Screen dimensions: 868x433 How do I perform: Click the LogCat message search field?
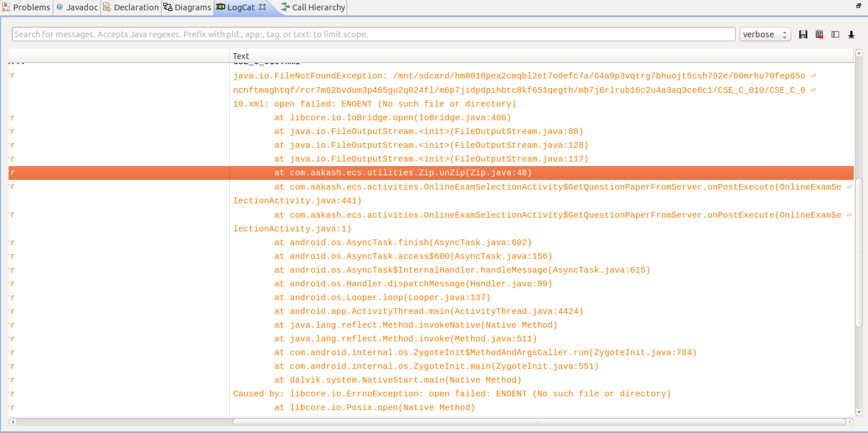[x=374, y=34]
